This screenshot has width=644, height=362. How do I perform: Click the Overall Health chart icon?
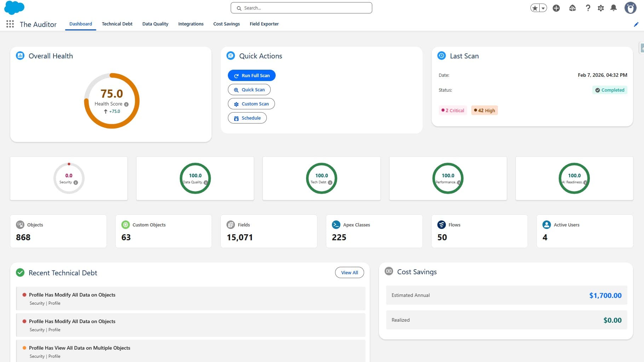point(20,56)
